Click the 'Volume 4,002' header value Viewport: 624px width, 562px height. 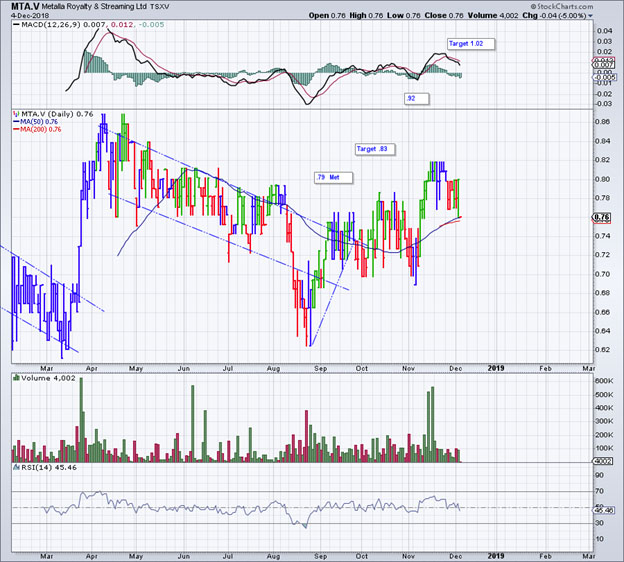(493, 16)
